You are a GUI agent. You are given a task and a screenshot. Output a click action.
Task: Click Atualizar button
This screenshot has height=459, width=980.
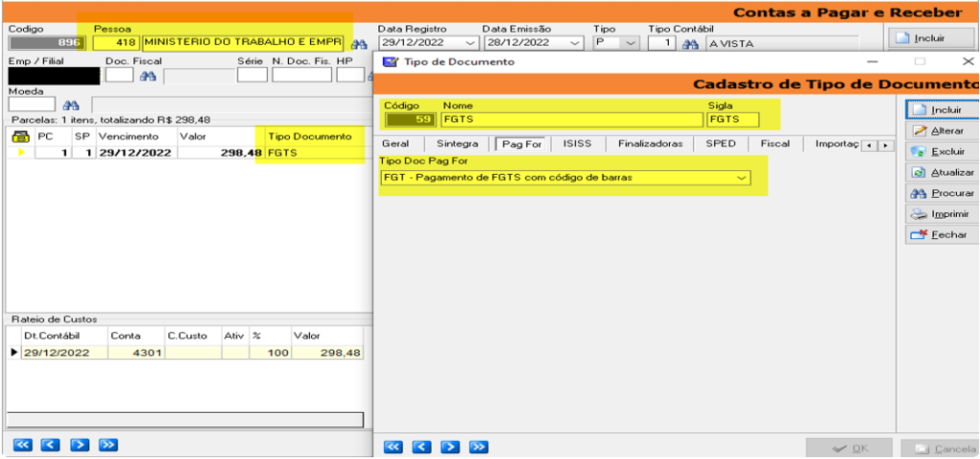pos(942,172)
